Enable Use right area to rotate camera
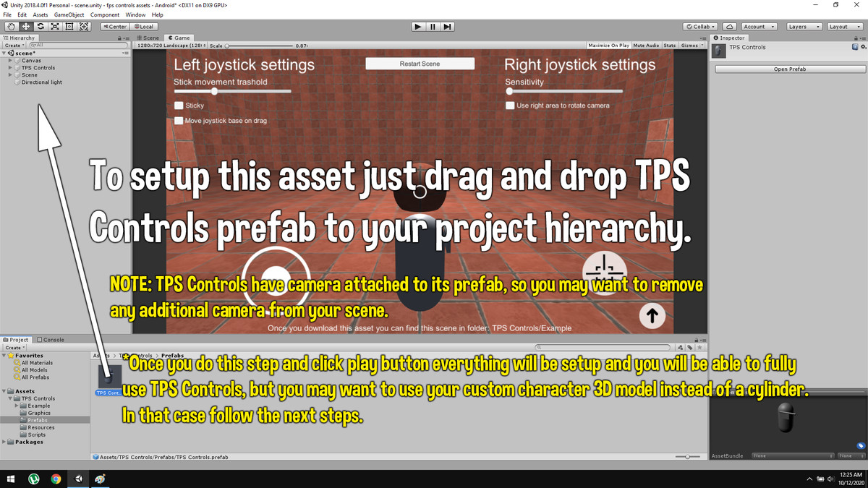 [510, 106]
